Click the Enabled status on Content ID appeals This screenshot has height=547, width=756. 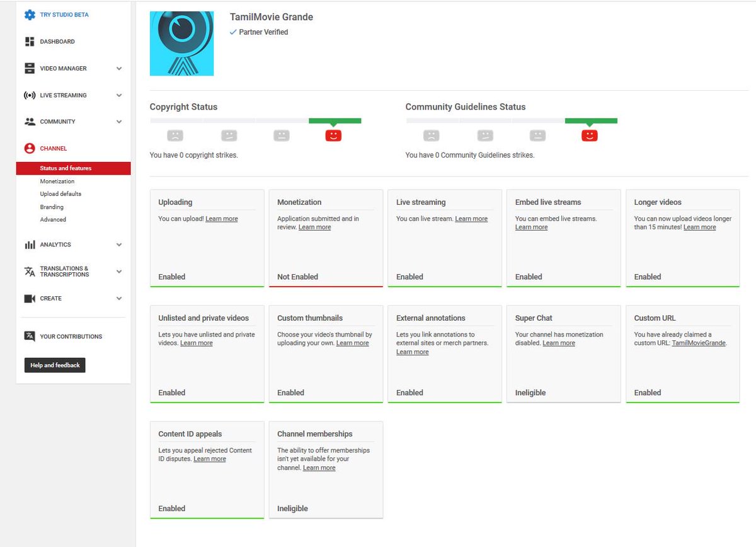coord(172,509)
